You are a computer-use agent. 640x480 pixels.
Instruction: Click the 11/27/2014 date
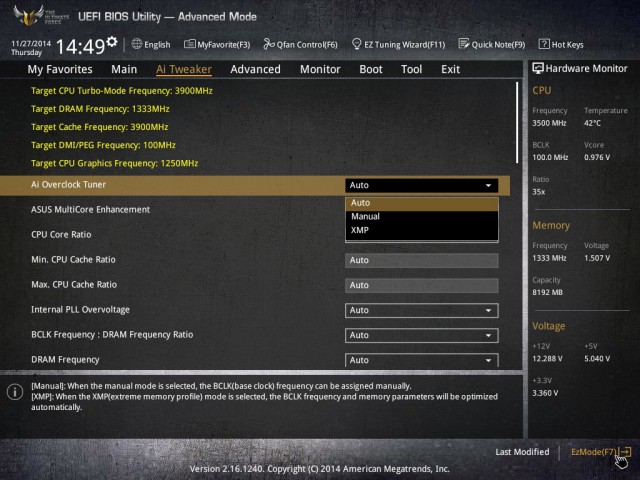[31, 43]
